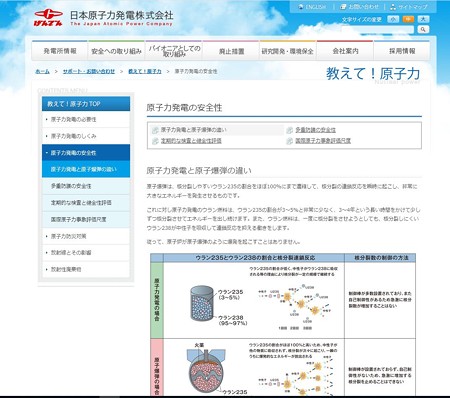Open the お問い合わせ contact link

(364, 7)
